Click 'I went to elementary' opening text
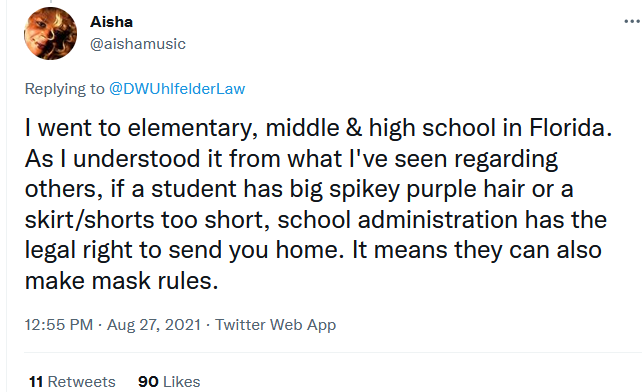The image size is (643, 392). pyautogui.click(x=137, y=128)
